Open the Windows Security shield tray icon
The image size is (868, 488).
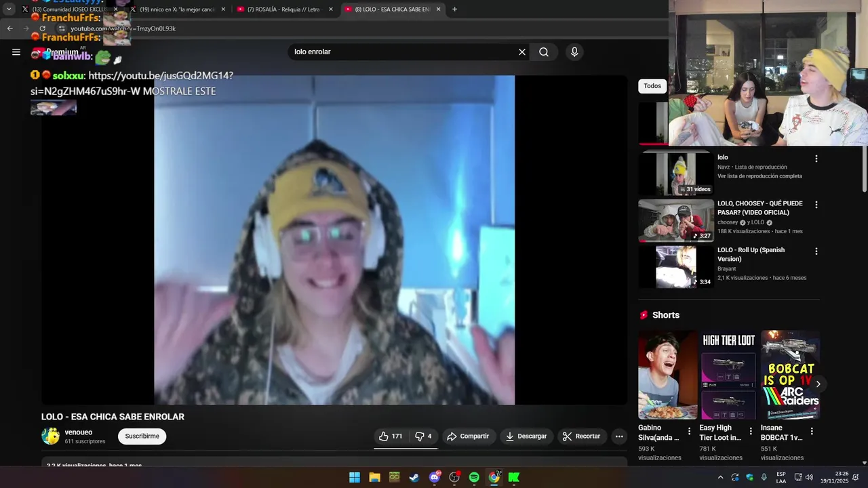(749, 477)
